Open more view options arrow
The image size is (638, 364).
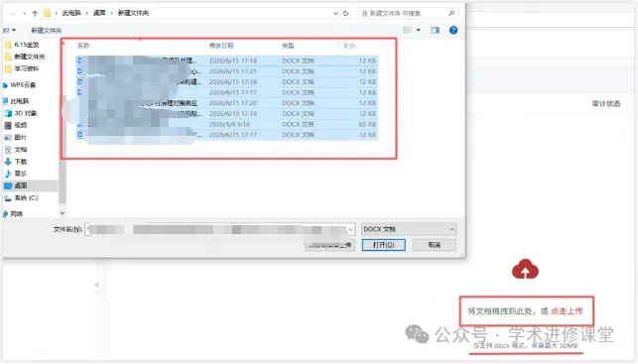tap(419, 30)
